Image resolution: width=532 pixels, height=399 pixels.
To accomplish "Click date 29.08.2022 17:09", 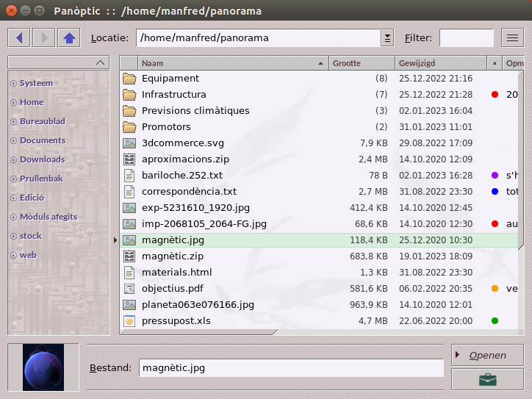I will pyautogui.click(x=436, y=143).
